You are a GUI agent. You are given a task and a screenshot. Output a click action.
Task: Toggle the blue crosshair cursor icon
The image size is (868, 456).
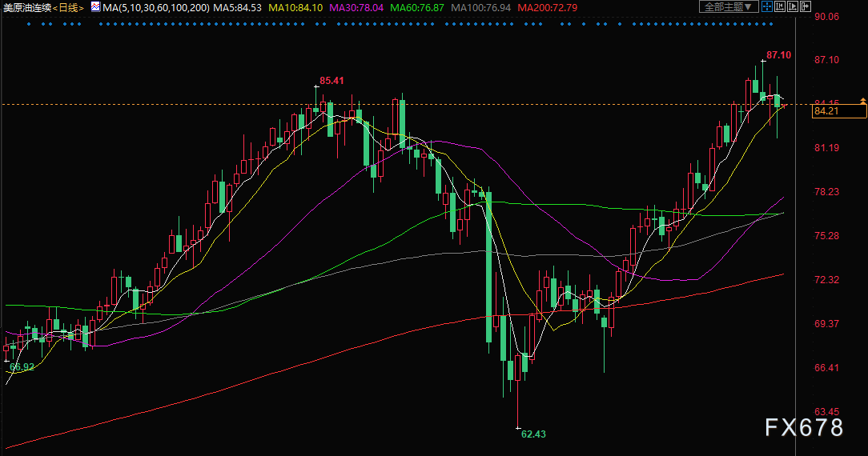pos(766,7)
